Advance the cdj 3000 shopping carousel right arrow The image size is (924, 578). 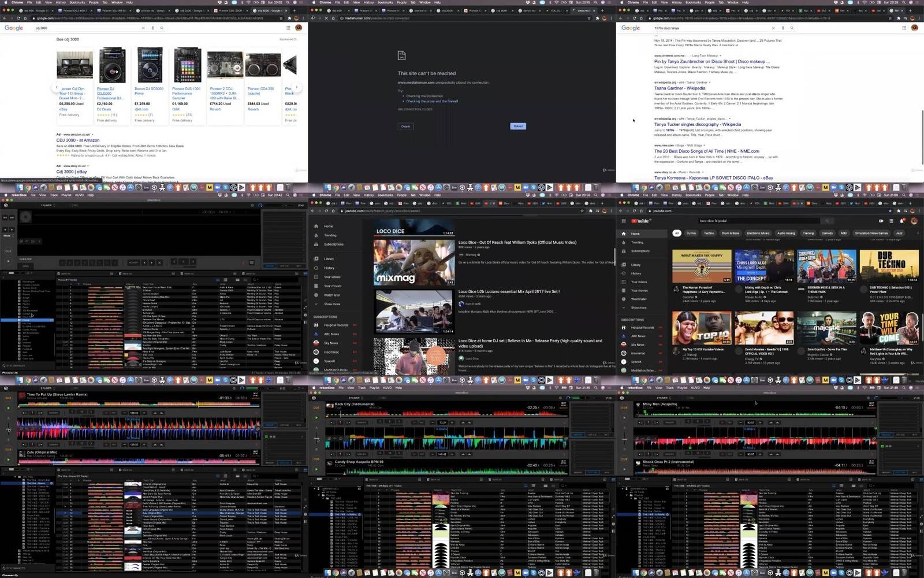[x=296, y=87]
